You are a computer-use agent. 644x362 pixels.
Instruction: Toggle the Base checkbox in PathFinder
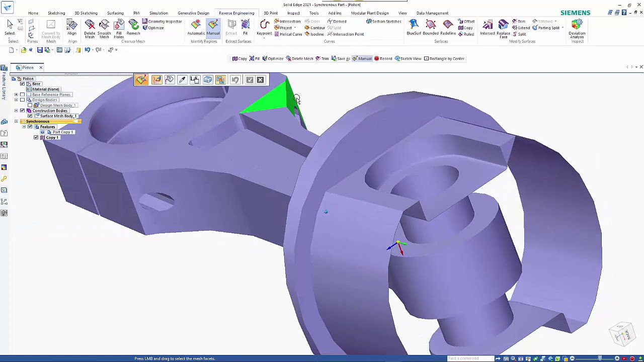[22, 84]
